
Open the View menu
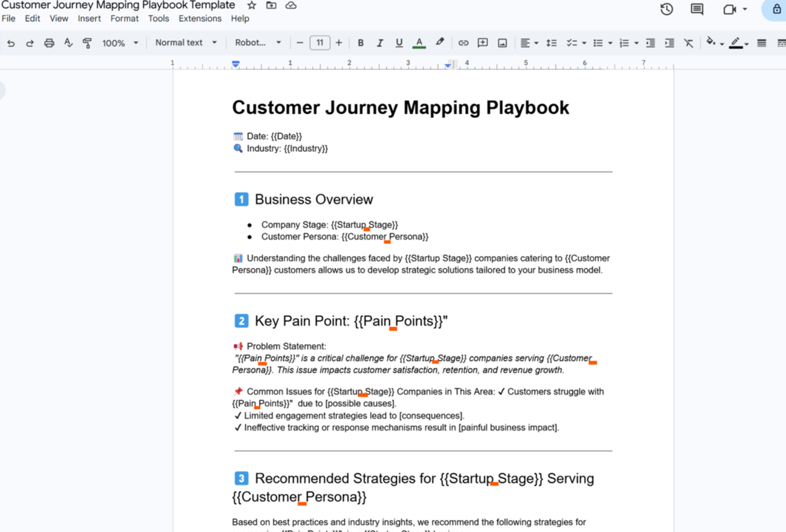(59, 19)
